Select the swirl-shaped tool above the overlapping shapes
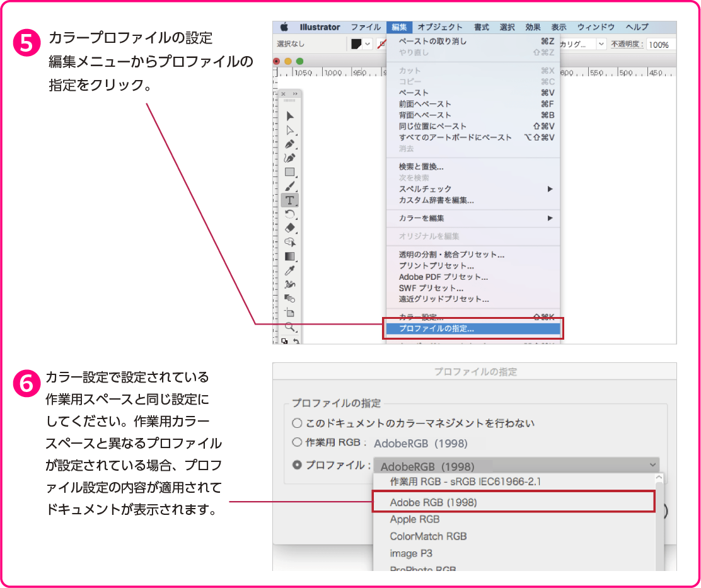This screenshot has height=588, width=701. [290, 284]
